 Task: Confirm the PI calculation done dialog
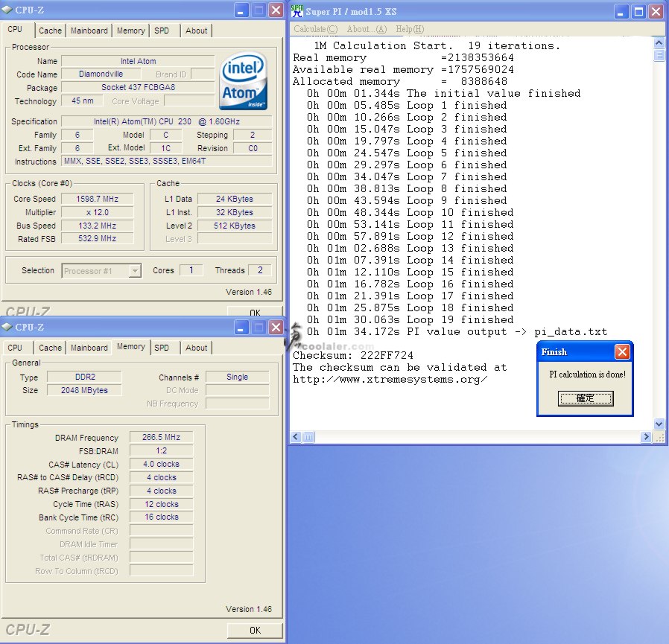[x=586, y=398]
